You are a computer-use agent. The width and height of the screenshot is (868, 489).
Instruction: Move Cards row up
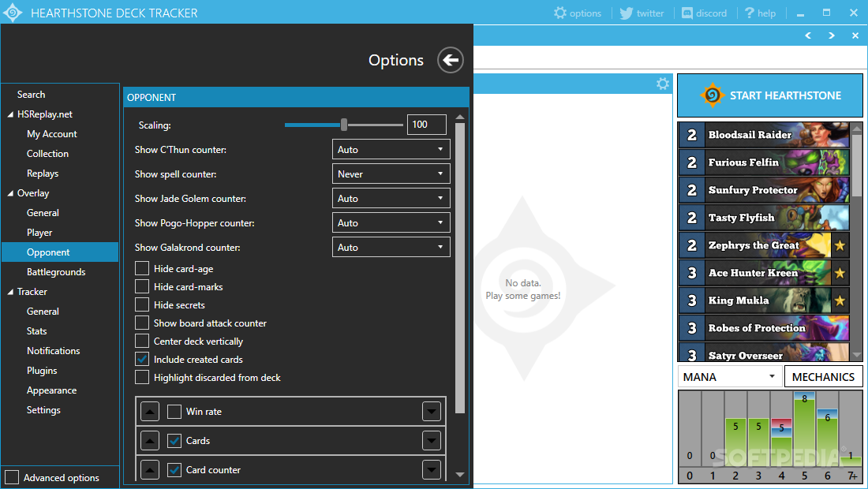[150, 441]
